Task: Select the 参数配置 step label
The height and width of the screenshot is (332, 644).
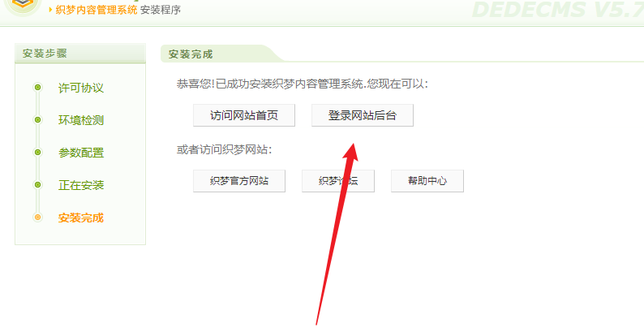Action: [81, 153]
